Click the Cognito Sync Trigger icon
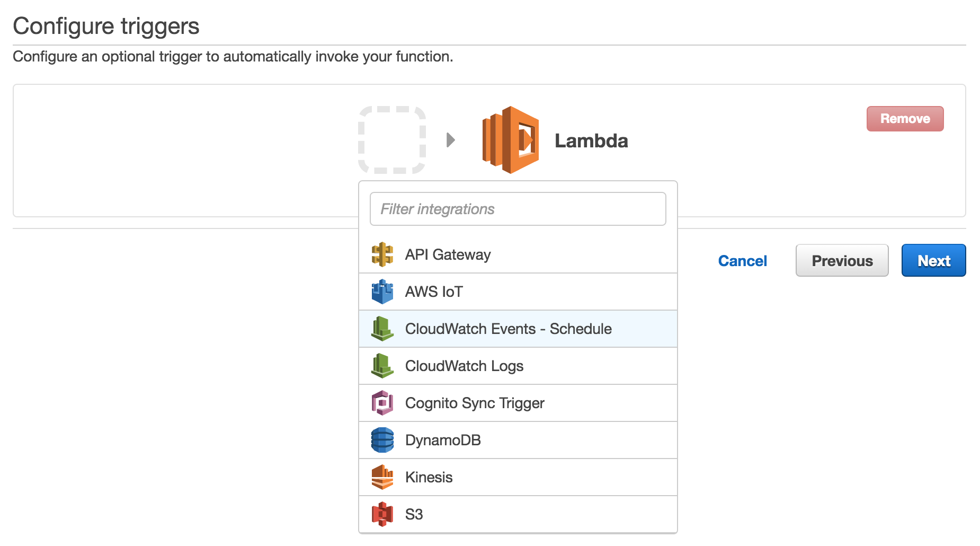 point(382,403)
